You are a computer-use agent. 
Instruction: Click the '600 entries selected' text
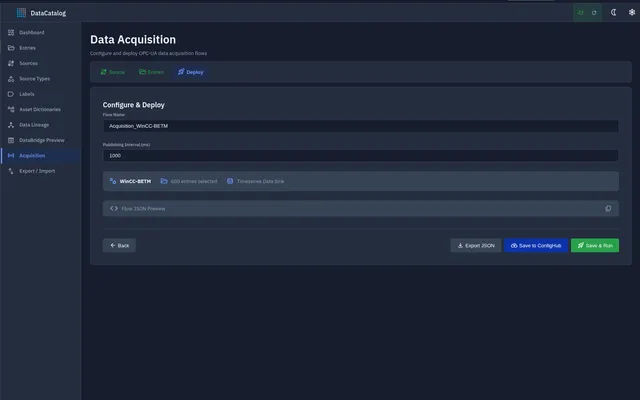pyautogui.click(x=194, y=181)
